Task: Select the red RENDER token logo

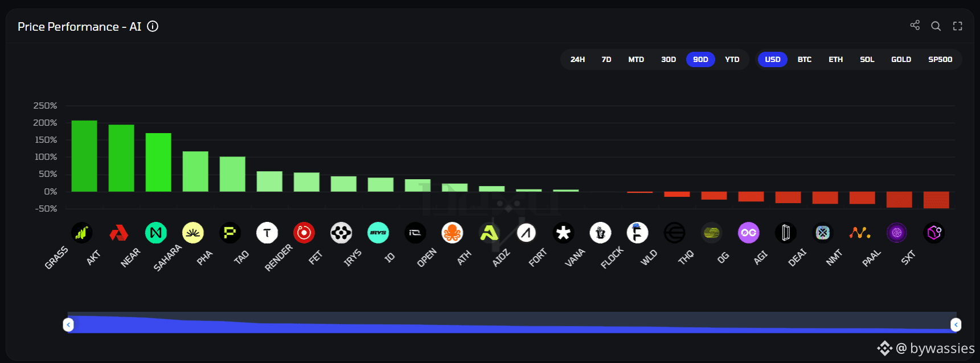Action: point(304,233)
